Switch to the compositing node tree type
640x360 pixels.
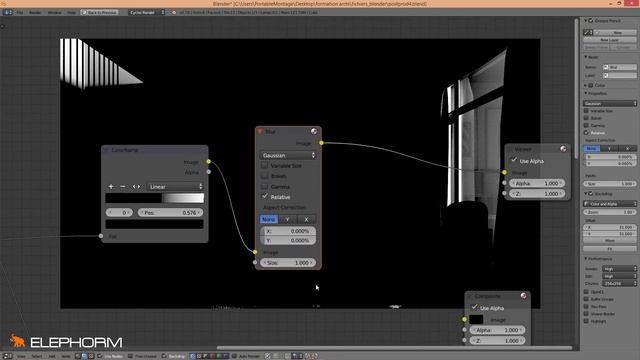click(84, 356)
